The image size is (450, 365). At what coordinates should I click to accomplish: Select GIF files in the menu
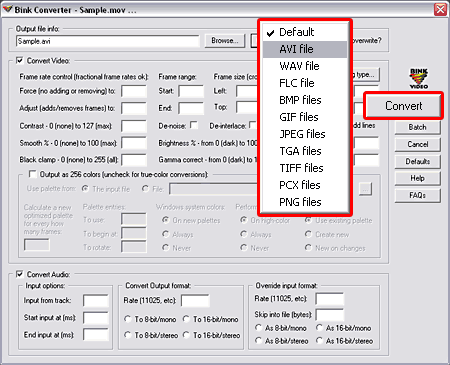305,117
